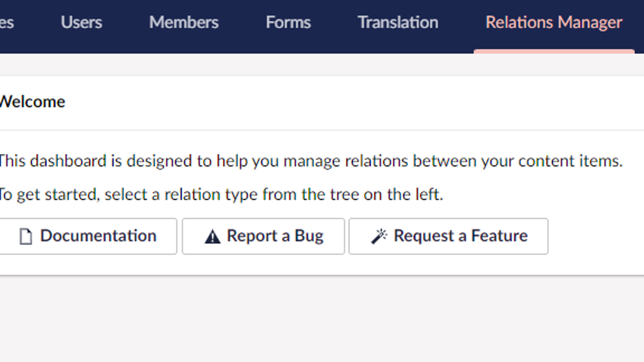This screenshot has height=362, width=644.
Task: Click the active Relations Manager tab
Action: [x=554, y=23]
